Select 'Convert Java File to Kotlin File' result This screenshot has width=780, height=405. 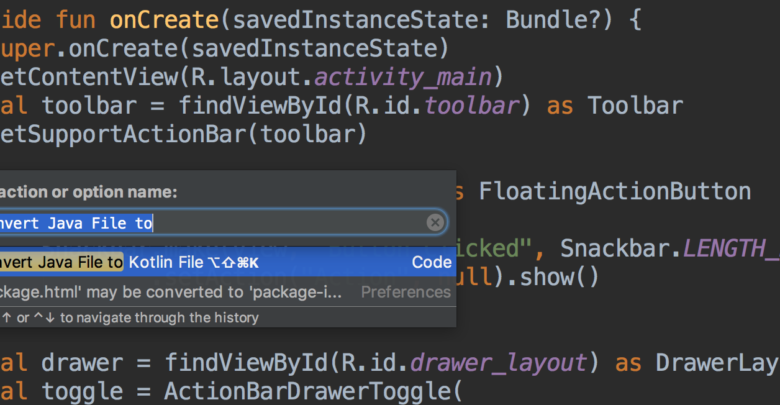(x=228, y=262)
